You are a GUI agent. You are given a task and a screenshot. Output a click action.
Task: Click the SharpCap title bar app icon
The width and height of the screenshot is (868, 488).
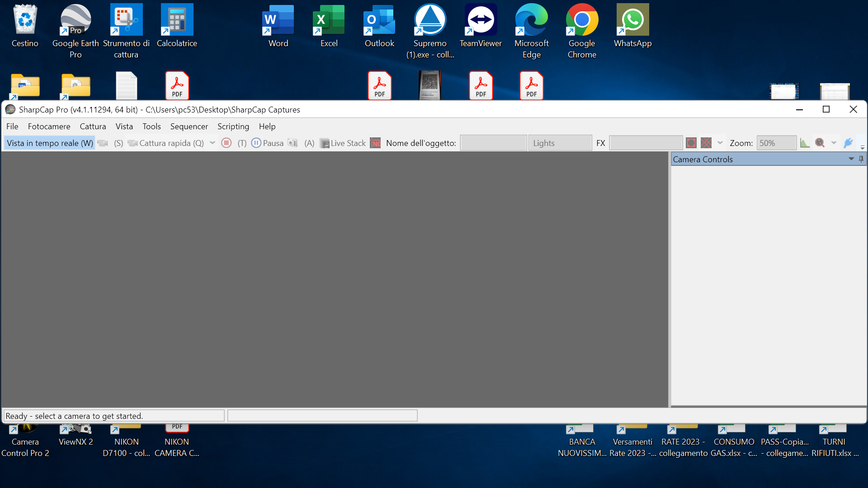coord(10,110)
